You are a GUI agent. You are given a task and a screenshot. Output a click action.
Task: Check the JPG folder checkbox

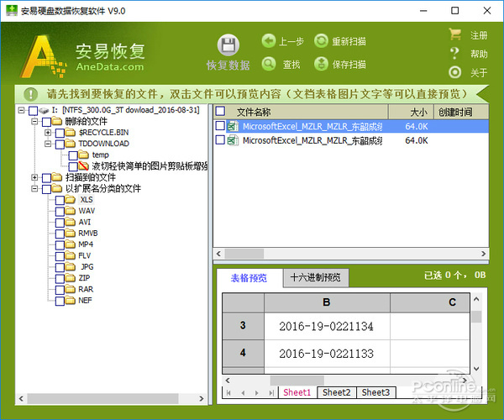click(x=60, y=267)
